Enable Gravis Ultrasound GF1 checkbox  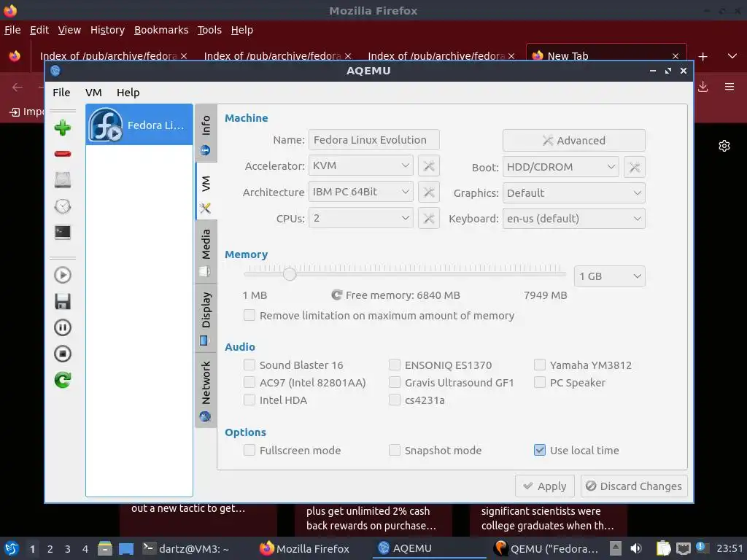[395, 382]
